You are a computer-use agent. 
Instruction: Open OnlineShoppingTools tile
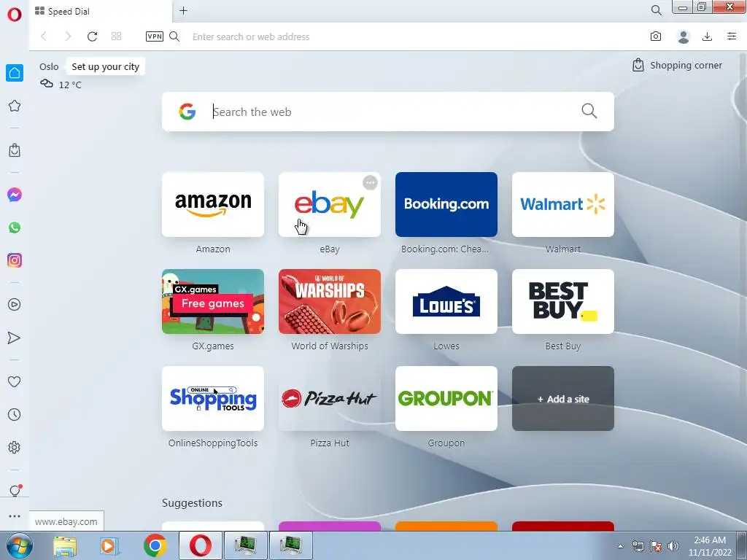(213, 399)
